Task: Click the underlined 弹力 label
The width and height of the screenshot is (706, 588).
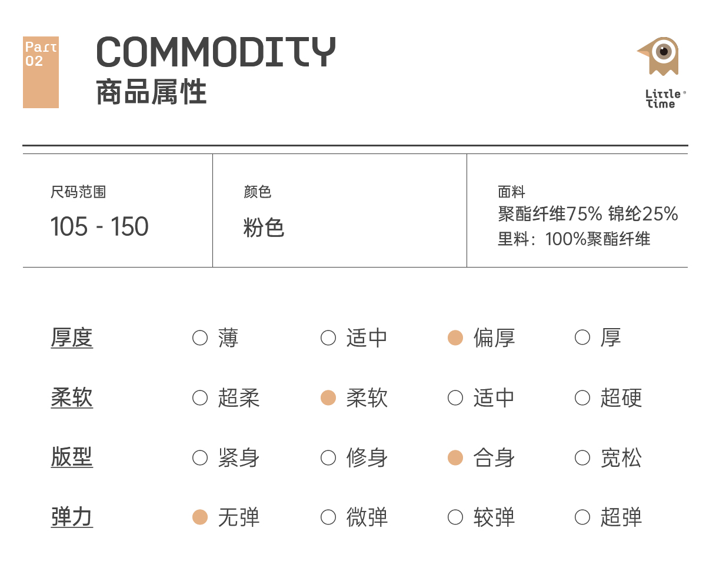Action: point(72,517)
